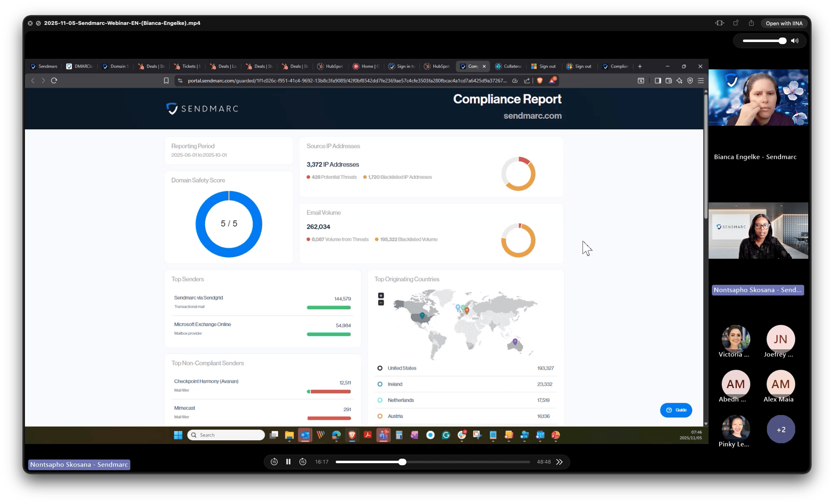The width and height of the screenshot is (834, 504).
Task: Open the Leo AI star icon
Action: tap(679, 80)
